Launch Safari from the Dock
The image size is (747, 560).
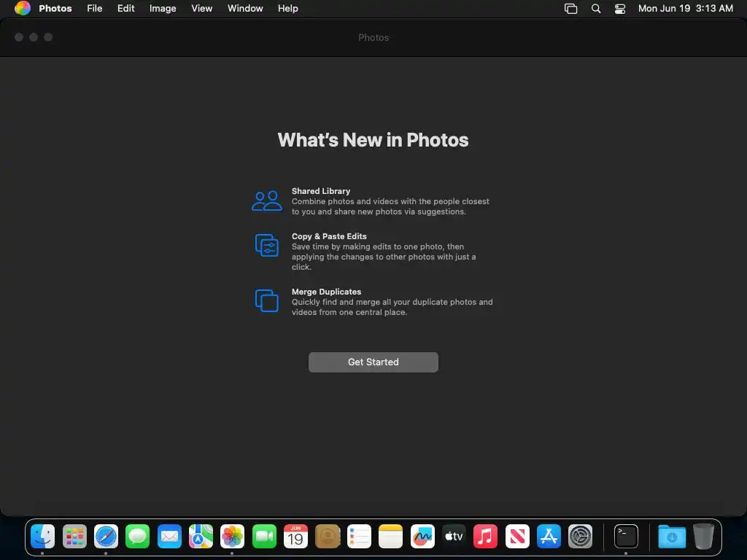point(106,536)
